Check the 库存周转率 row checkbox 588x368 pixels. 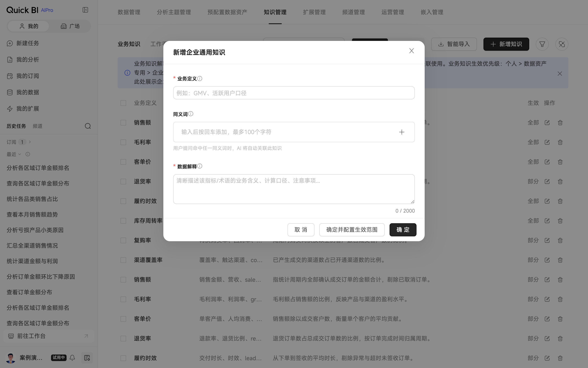tap(124, 221)
